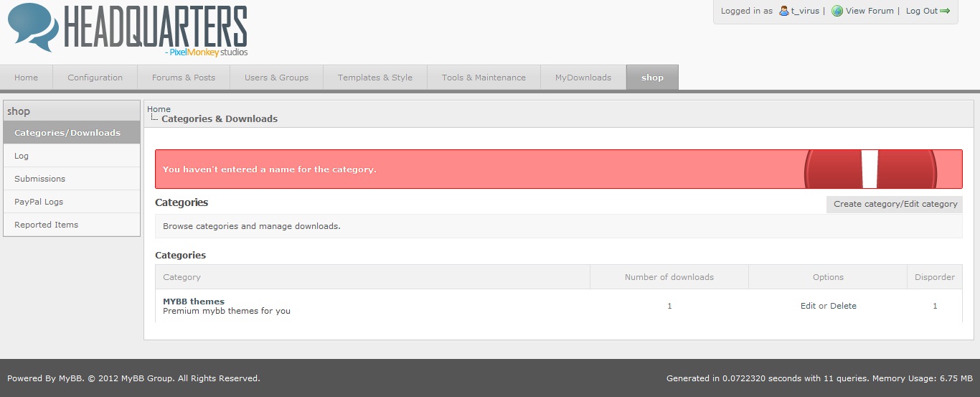Switch to the MyDownloads tab
This screenshot has height=397, width=980.
[583, 78]
